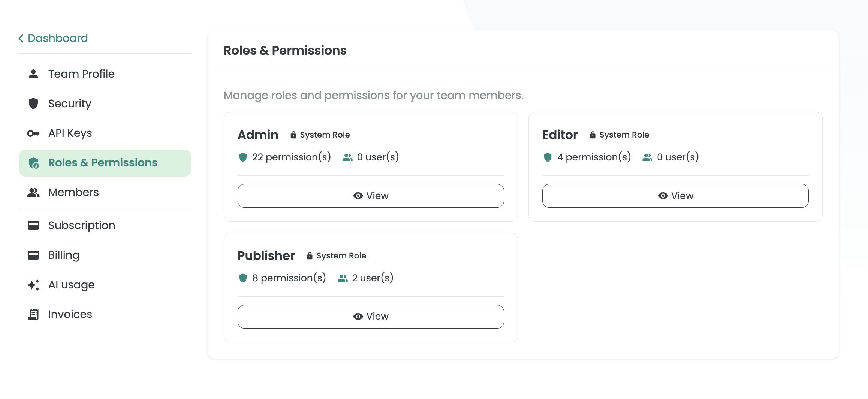
Task: Open the Team Profile settings page
Action: tap(105, 74)
